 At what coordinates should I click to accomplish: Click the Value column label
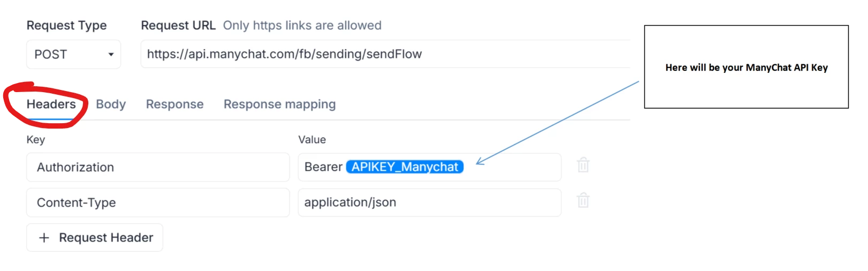[x=312, y=140]
